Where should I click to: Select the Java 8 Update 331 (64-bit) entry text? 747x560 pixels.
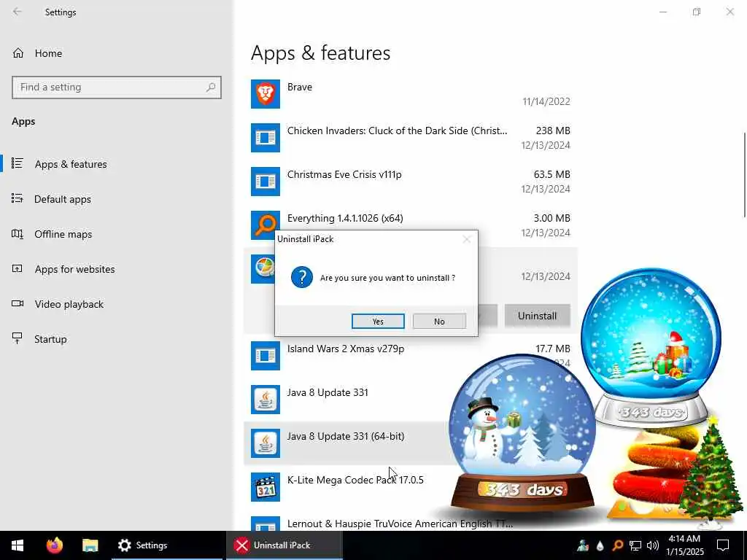345,436
